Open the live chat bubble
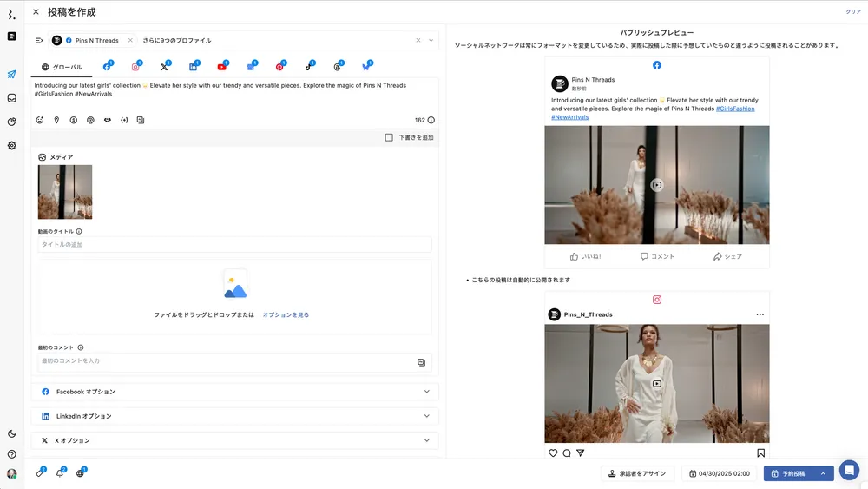 pyautogui.click(x=849, y=470)
